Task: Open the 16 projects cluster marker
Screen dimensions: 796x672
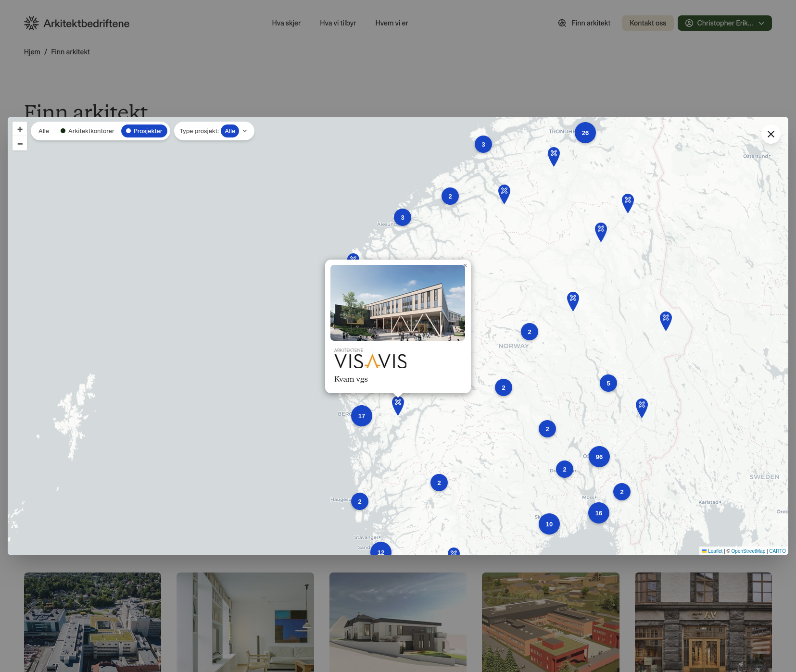Action: [599, 513]
